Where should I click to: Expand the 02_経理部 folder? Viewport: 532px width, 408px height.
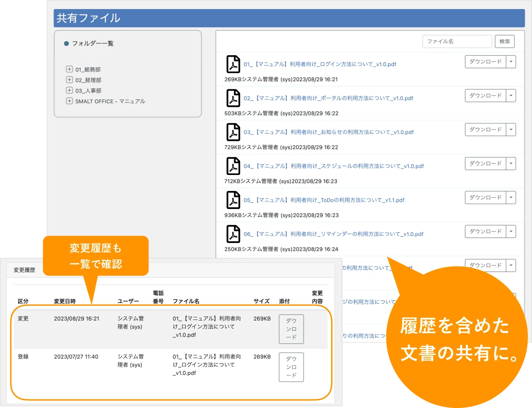coord(69,80)
